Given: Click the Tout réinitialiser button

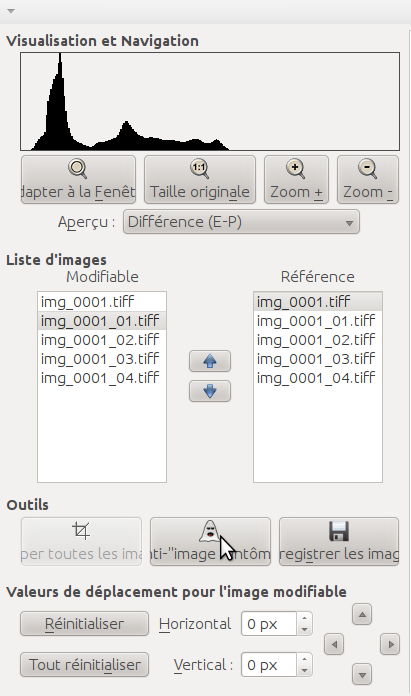Looking at the screenshot, I should pyautogui.click(x=84, y=664).
